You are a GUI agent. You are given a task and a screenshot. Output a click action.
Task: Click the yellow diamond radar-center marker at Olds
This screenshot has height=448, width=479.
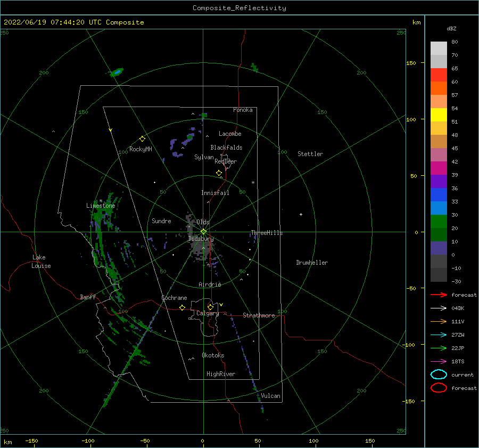203,232
